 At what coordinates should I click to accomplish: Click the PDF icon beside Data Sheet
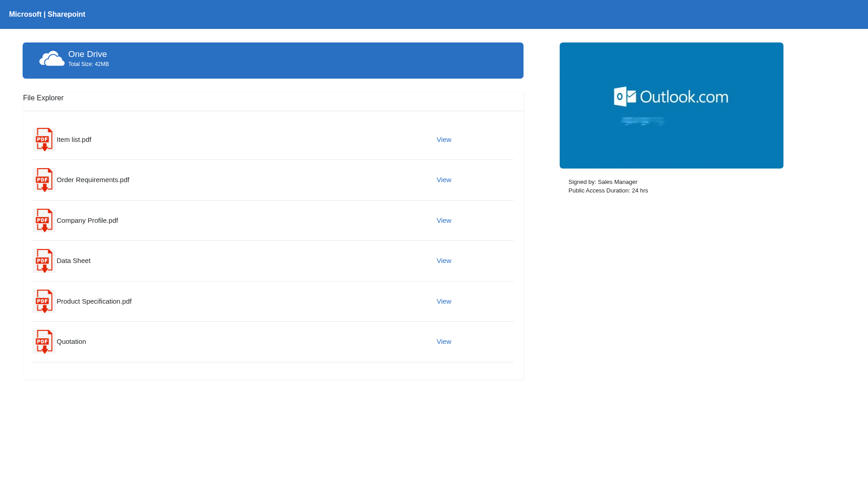pyautogui.click(x=44, y=261)
